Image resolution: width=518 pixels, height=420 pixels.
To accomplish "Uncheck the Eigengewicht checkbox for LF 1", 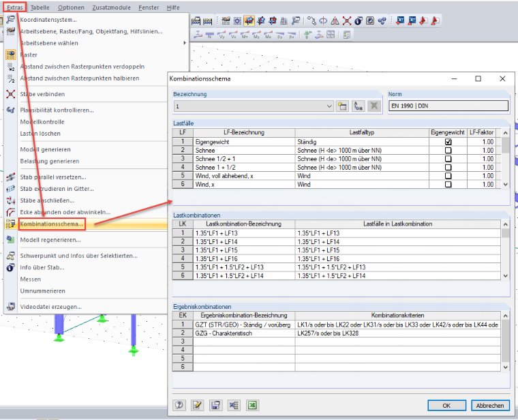I will point(448,142).
